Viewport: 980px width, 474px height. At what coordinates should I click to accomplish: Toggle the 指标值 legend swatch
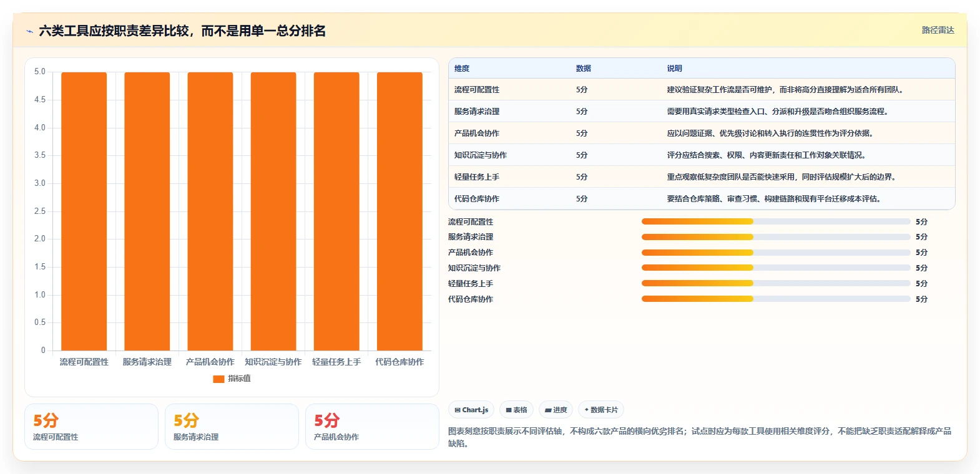(218, 379)
